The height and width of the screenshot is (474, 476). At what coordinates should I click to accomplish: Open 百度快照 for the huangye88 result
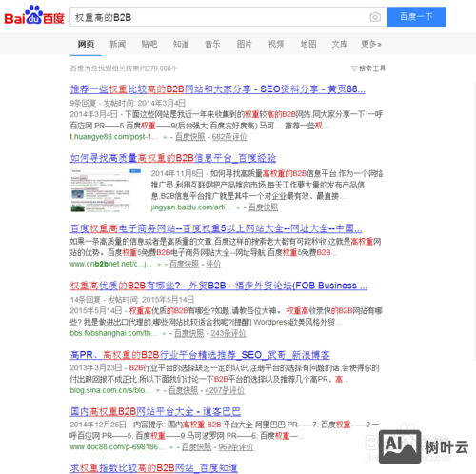click(x=190, y=137)
